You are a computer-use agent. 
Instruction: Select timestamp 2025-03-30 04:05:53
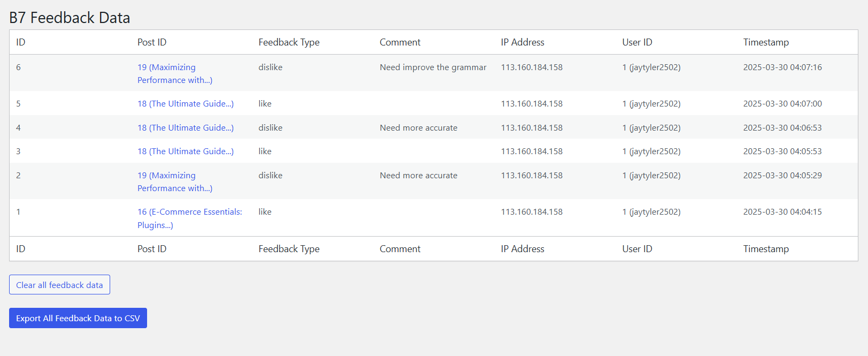pos(782,151)
